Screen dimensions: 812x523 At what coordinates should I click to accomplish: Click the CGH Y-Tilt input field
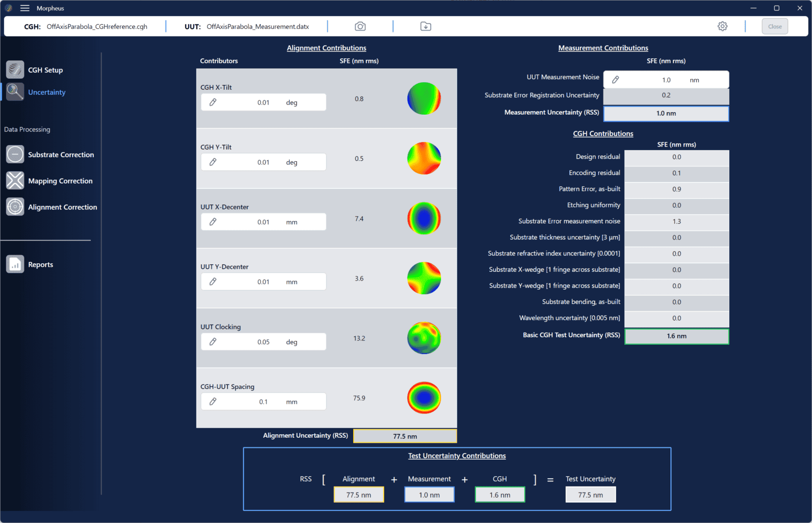click(263, 162)
